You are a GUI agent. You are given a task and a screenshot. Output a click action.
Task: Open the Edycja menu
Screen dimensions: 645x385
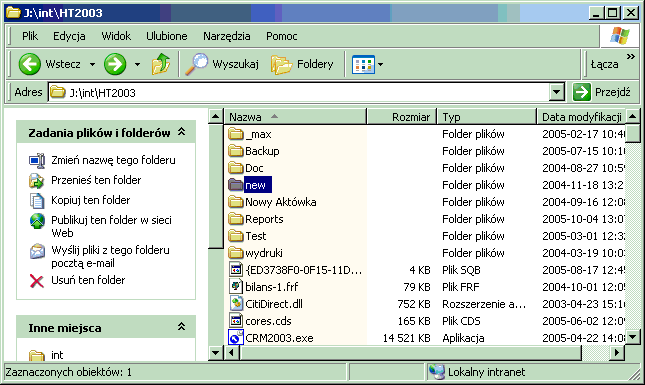(69, 36)
